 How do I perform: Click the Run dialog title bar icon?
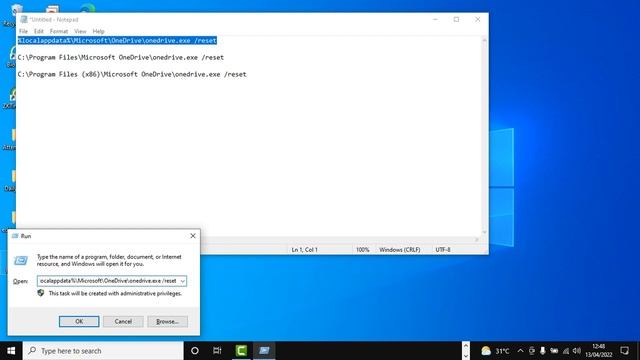click(x=15, y=236)
